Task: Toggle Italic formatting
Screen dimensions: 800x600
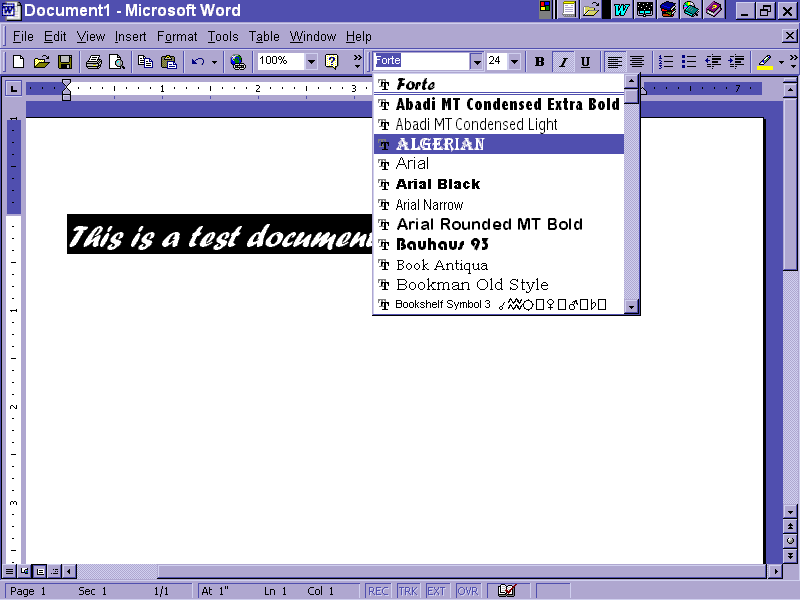Action: [x=563, y=62]
